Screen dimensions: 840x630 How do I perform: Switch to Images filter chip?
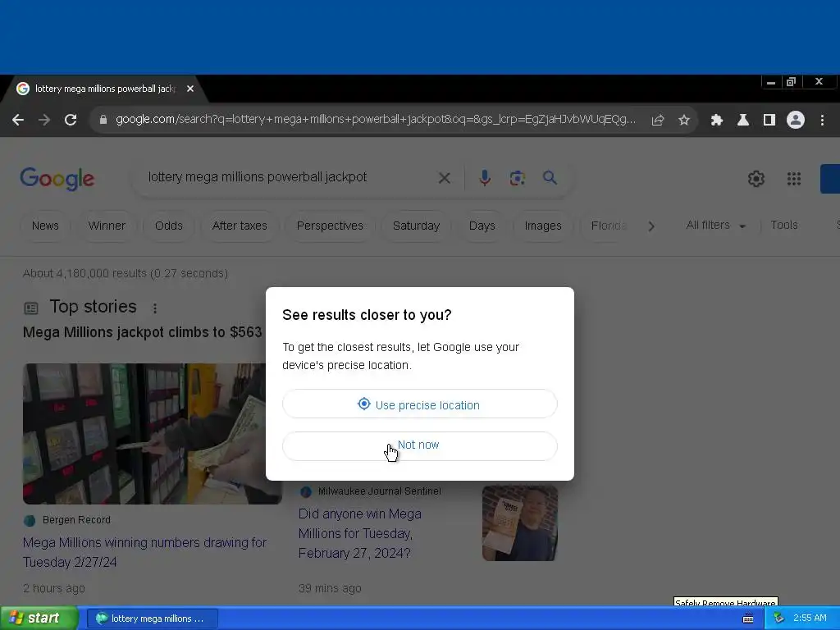(x=543, y=226)
